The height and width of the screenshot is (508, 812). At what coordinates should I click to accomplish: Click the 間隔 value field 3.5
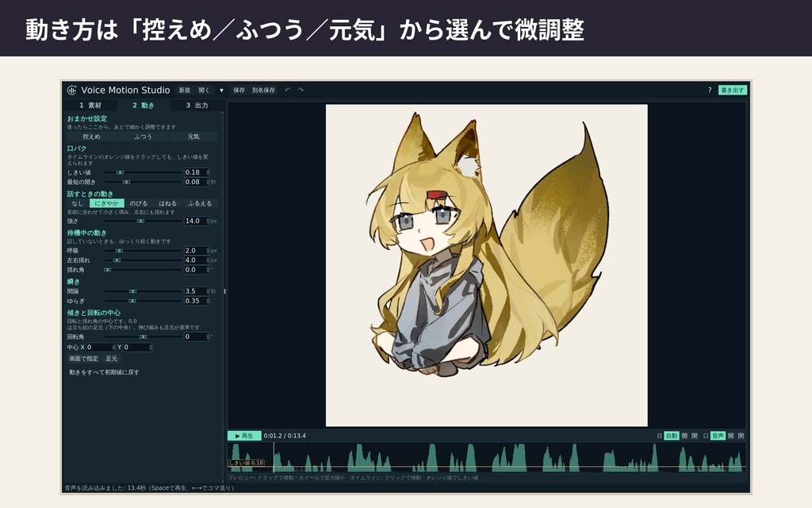(197, 291)
